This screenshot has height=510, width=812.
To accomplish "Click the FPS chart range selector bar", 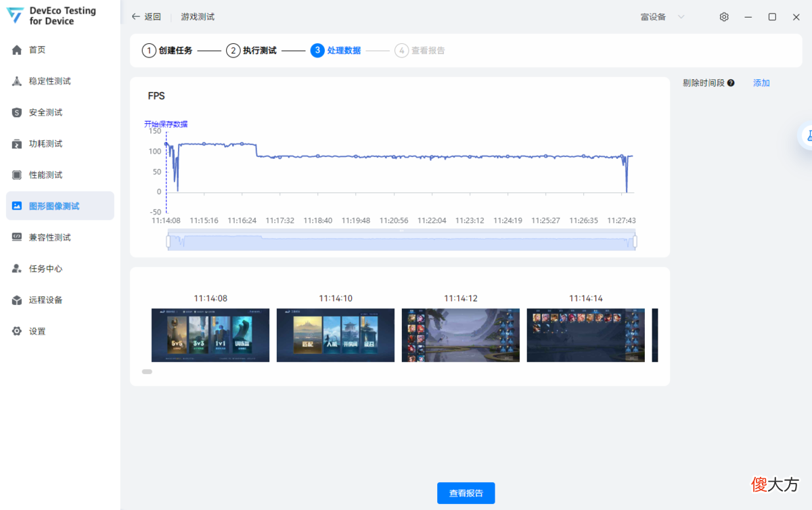I will 401,241.
